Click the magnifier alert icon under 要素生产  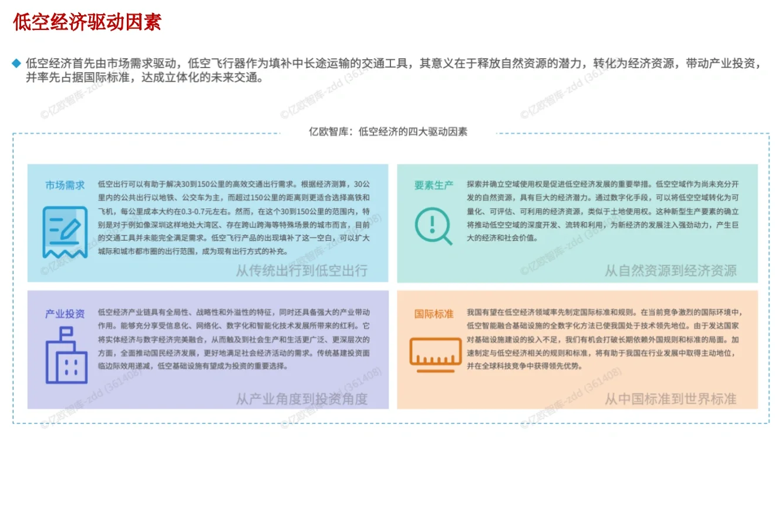point(434,226)
